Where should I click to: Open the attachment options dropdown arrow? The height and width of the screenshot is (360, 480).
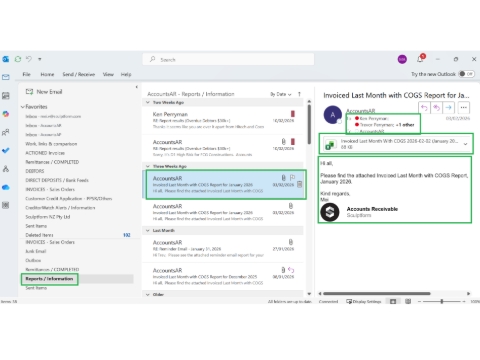point(466,144)
